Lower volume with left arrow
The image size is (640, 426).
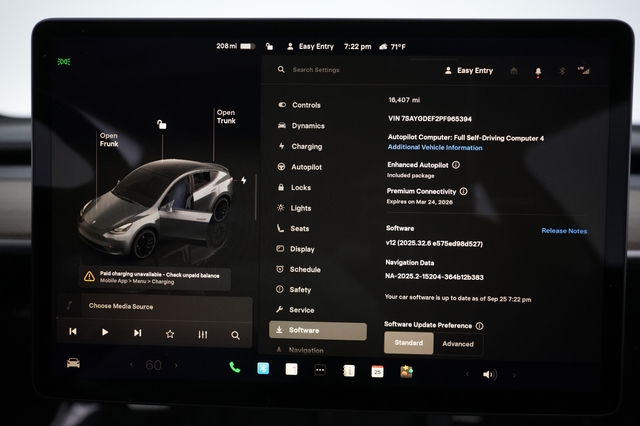coord(467,374)
